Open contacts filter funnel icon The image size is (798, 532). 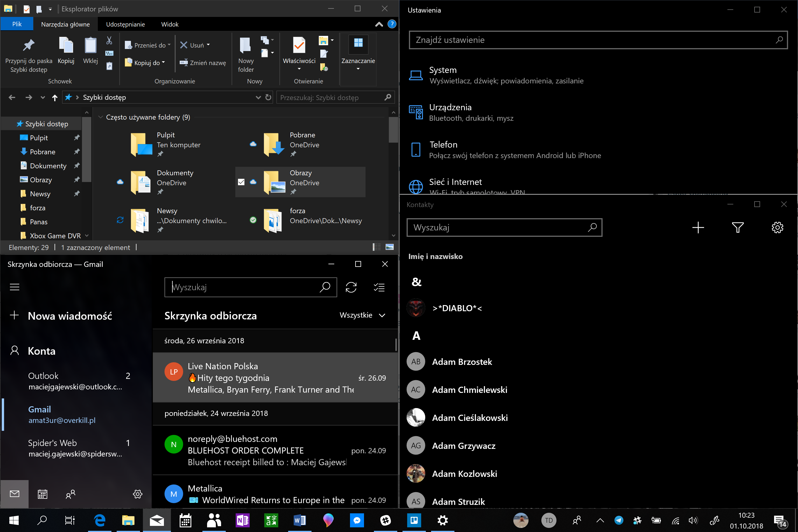738,227
